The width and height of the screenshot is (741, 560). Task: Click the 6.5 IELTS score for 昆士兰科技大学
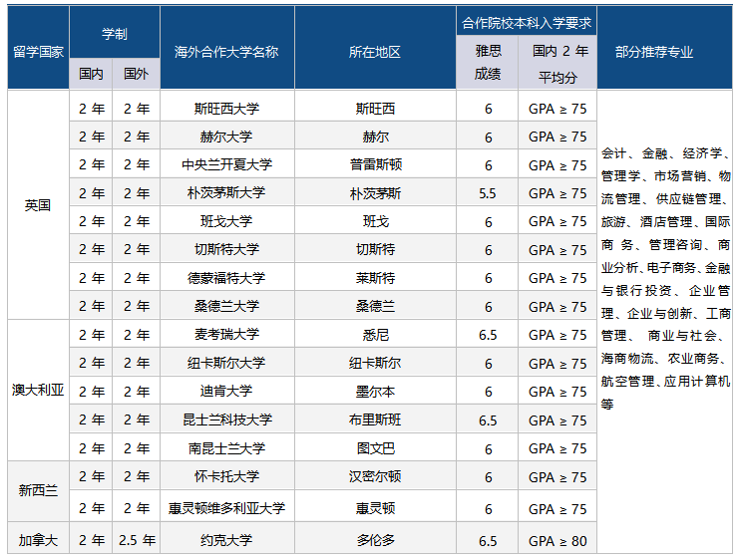click(x=488, y=420)
